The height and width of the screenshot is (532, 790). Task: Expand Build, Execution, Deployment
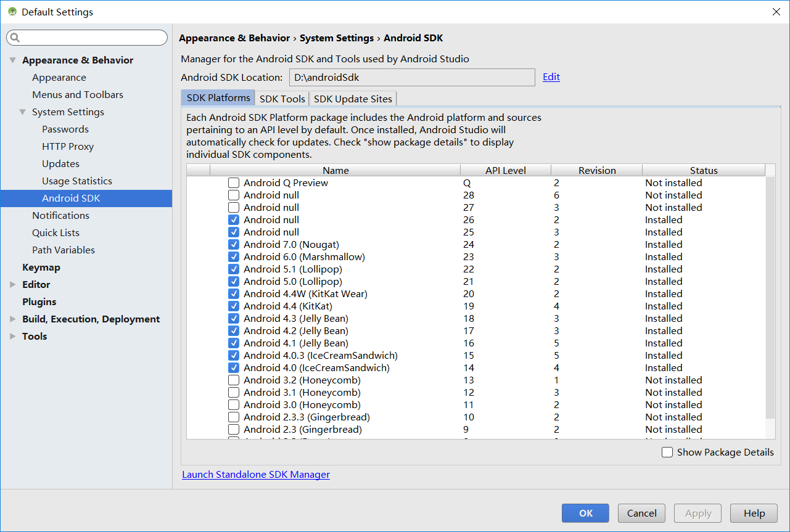pos(13,319)
